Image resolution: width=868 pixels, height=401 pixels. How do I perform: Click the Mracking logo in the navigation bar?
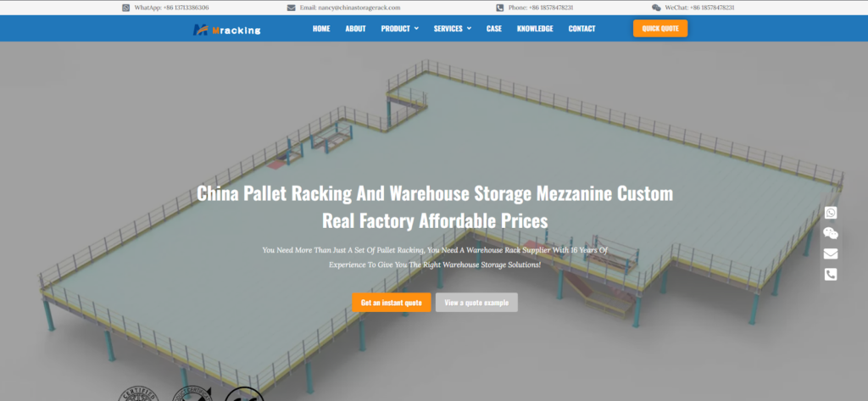click(x=226, y=29)
